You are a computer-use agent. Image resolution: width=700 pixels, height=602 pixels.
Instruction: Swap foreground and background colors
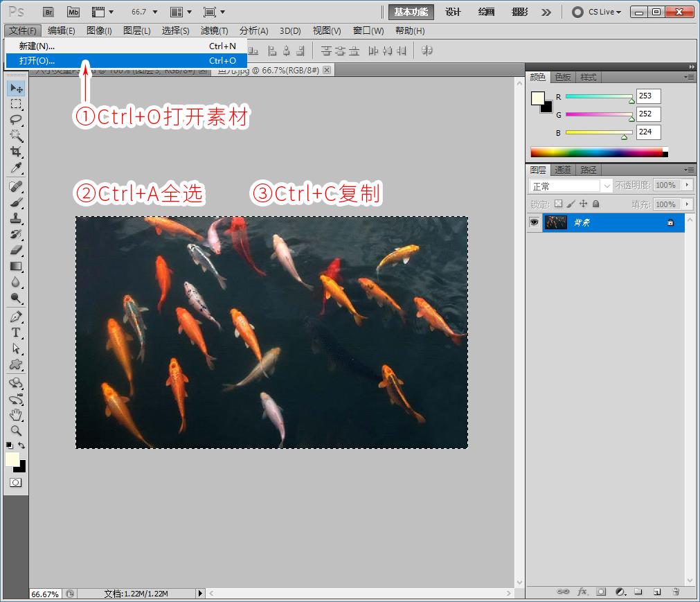point(21,445)
